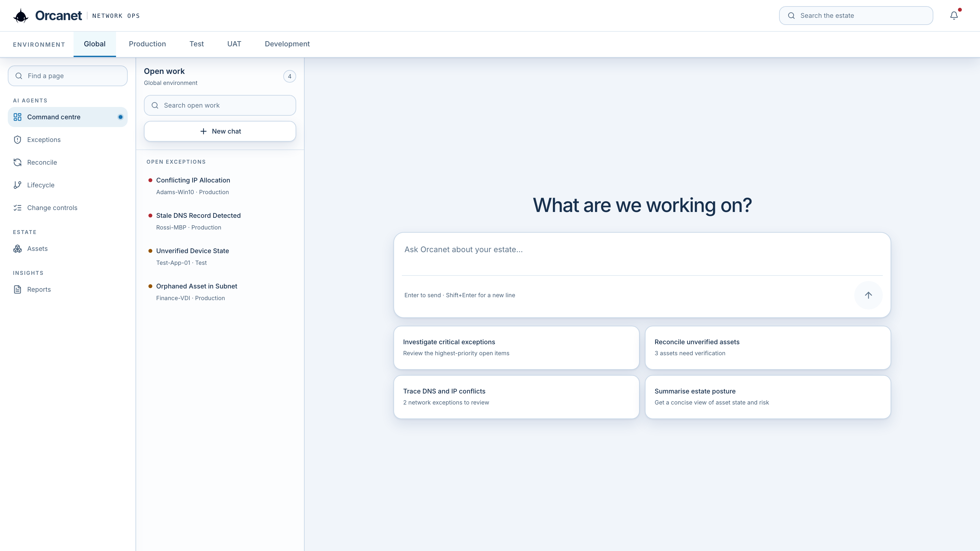This screenshot has height=551, width=980.
Task: Switch to the Production environment tab
Action: click(x=147, y=44)
